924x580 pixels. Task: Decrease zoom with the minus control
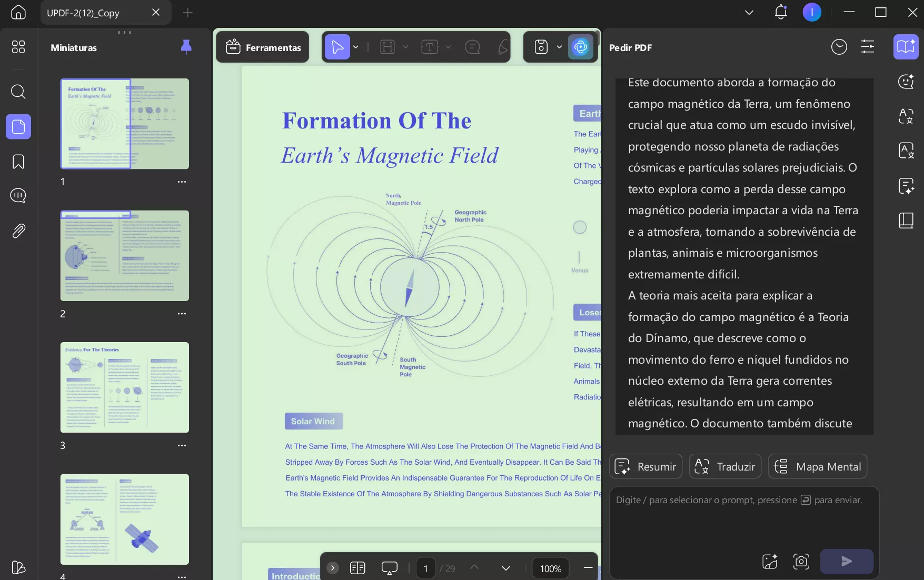tap(588, 568)
